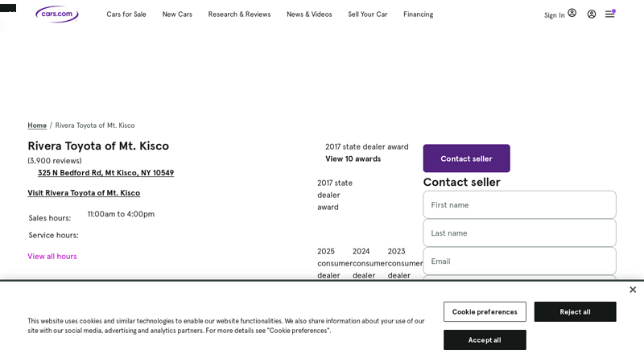Open the standalone user account icon
The image size is (644, 362).
coord(592,14)
